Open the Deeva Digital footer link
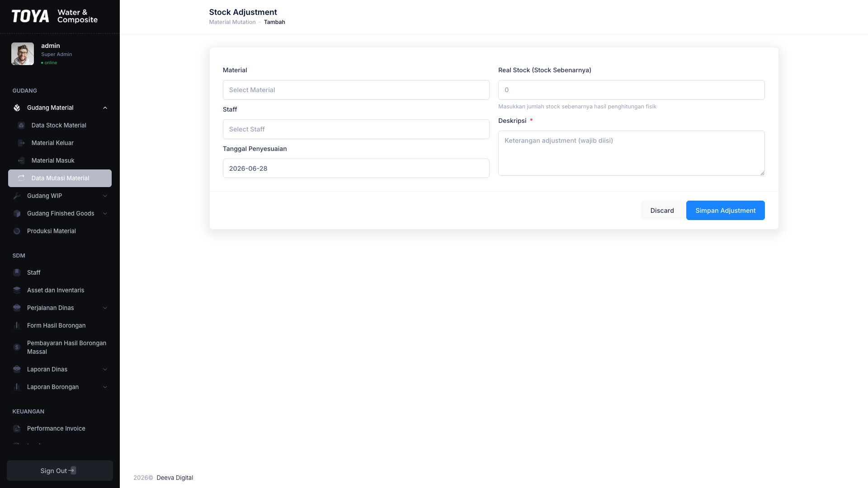The width and height of the screenshot is (868, 488). tap(175, 478)
